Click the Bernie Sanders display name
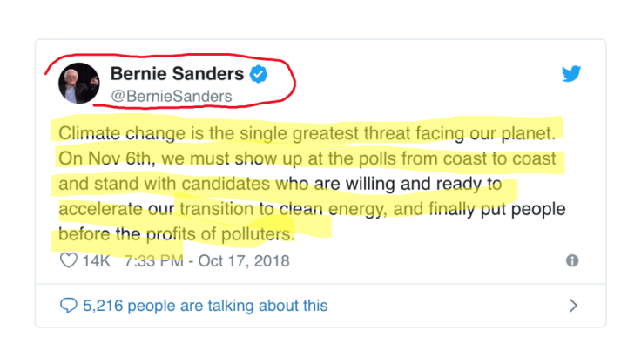 [x=176, y=74]
